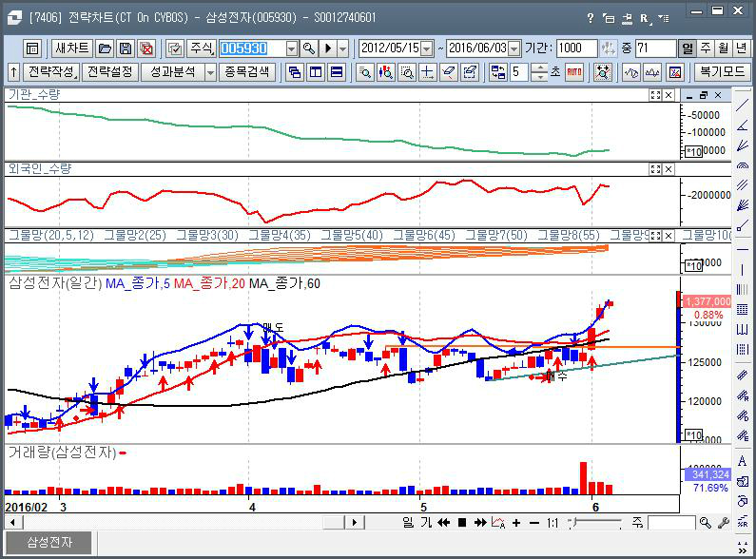Switch to 월 (monthly) period toggle

pos(724,48)
